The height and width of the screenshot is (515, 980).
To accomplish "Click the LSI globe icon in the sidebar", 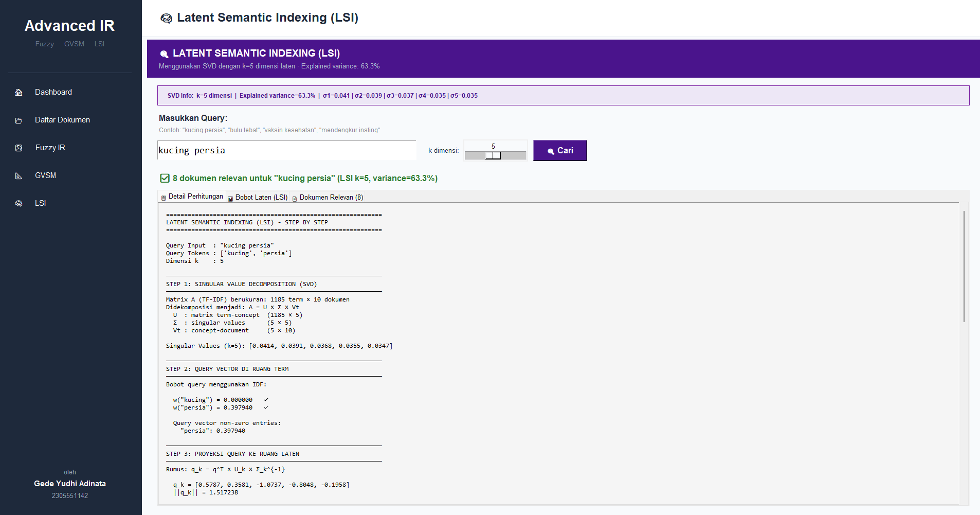I will pos(19,203).
